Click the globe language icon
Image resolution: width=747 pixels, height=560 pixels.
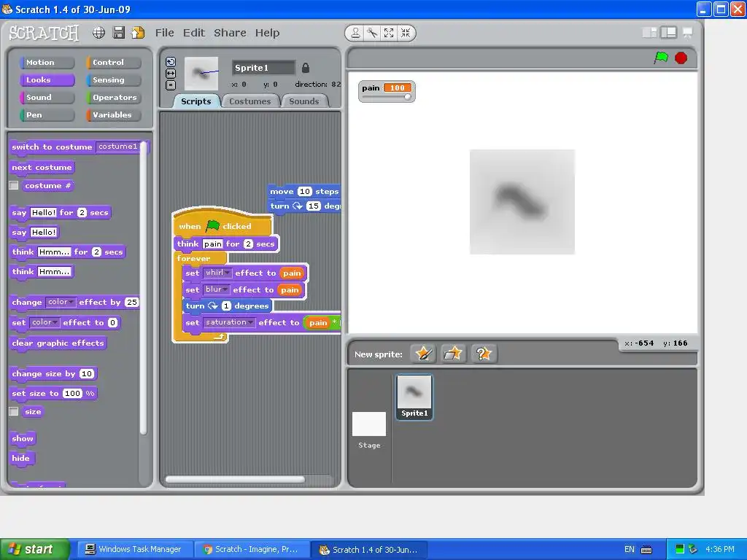point(98,32)
